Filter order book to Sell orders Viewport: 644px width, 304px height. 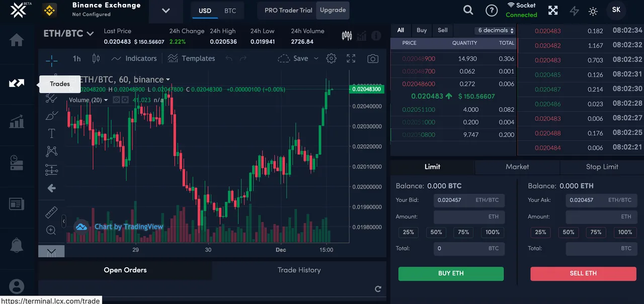pyautogui.click(x=443, y=30)
